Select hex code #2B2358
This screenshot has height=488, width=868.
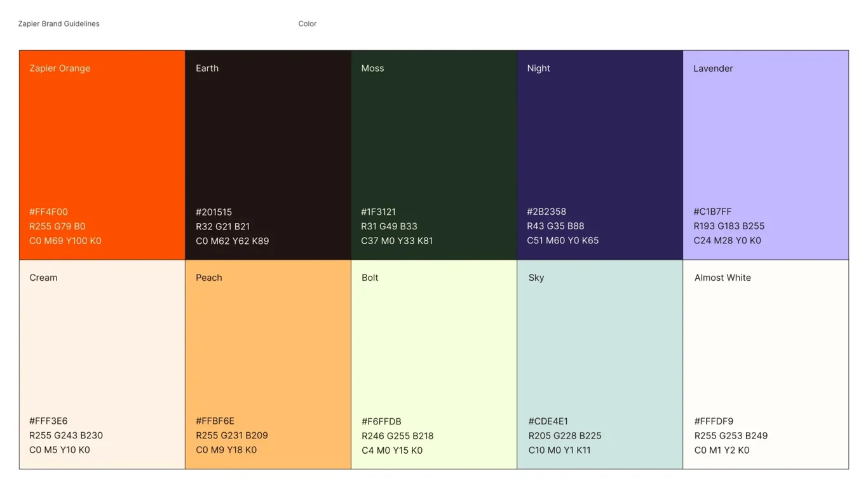[x=546, y=212]
